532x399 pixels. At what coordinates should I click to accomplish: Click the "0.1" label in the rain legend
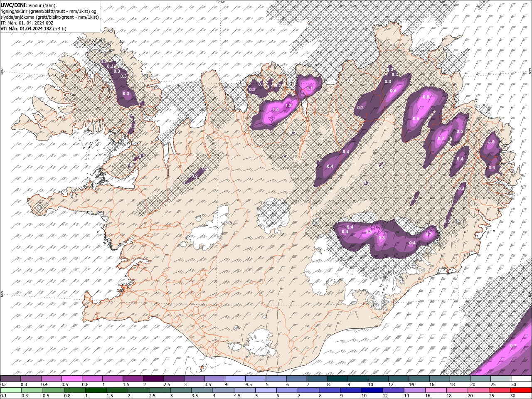[x=3, y=396]
